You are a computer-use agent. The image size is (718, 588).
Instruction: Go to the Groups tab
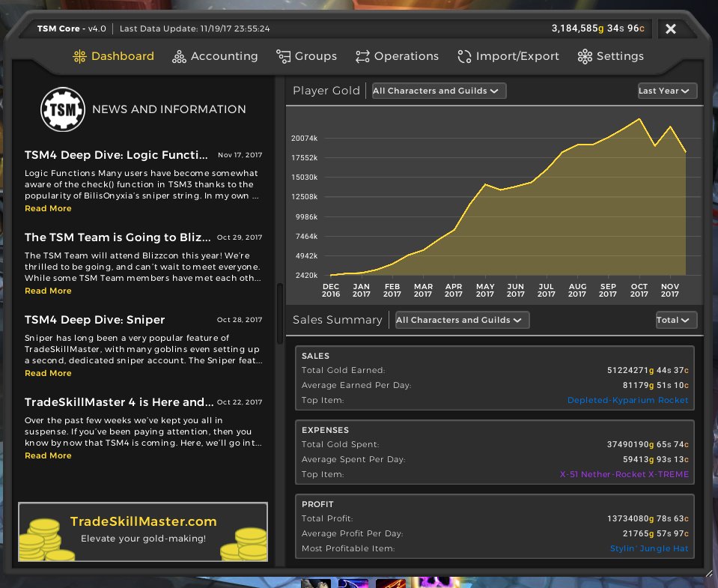click(x=307, y=56)
